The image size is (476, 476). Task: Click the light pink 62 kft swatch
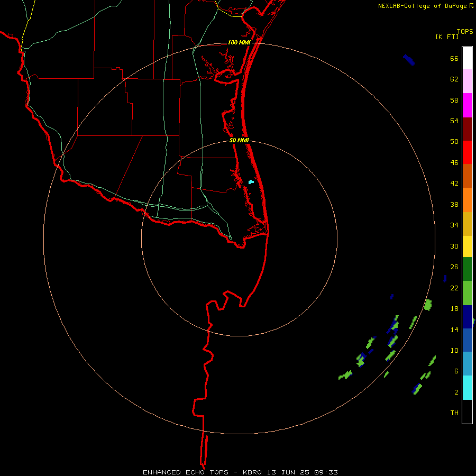(467, 81)
